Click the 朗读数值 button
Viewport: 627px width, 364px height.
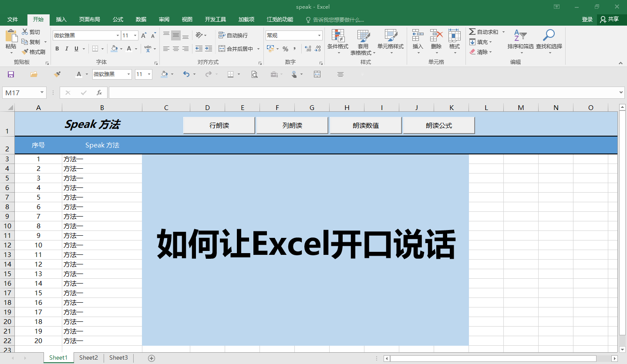366,125
